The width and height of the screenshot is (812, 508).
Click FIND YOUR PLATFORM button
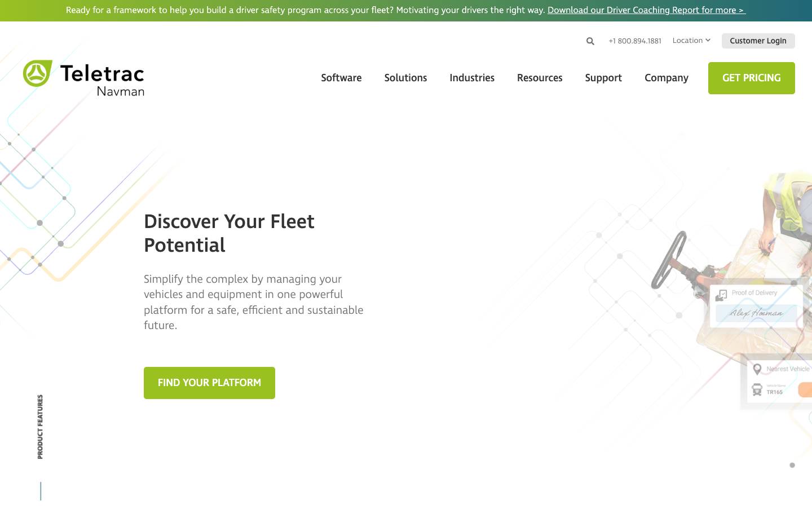tap(209, 383)
